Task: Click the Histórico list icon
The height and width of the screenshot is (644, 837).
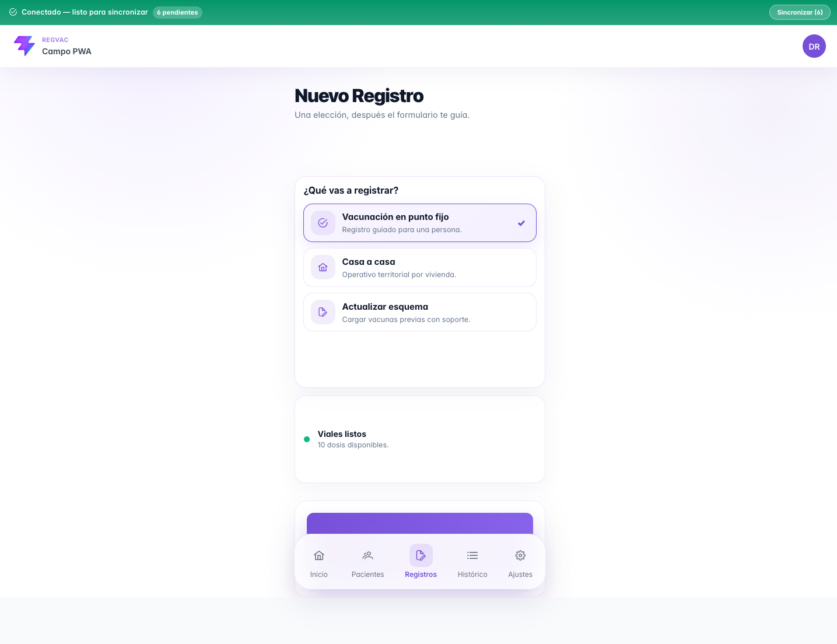Action: (472, 555)
